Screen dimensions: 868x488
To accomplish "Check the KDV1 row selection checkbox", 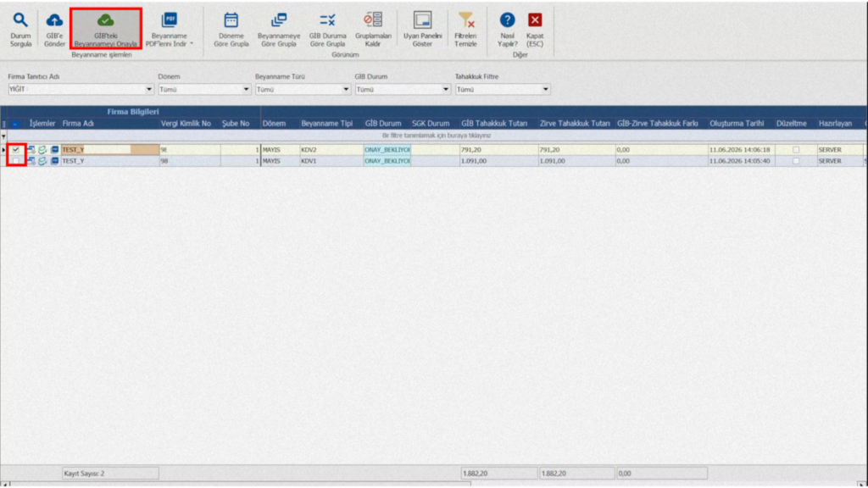I will point(16,161).
